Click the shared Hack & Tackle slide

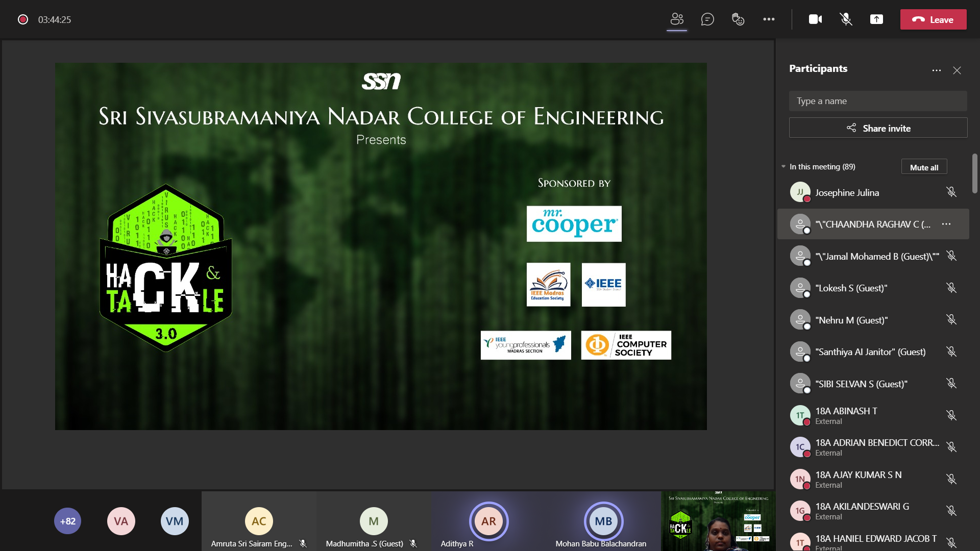[381, 246]
